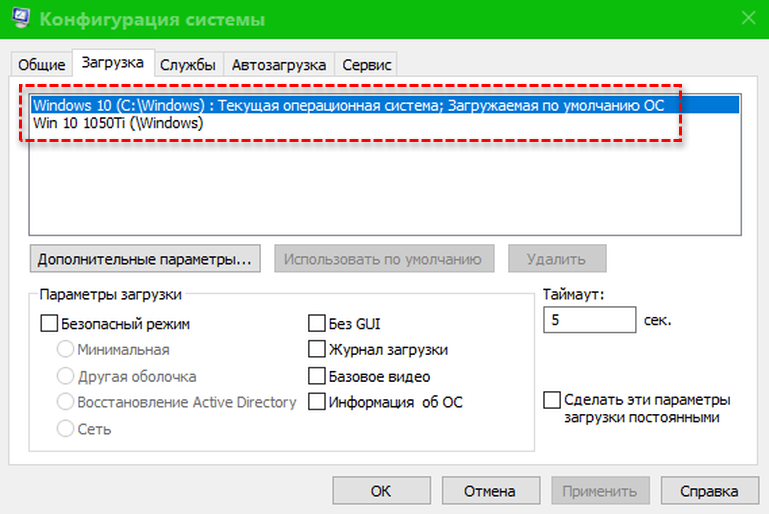Select the Загрузка tab
This screenshot has height=514, width=769.
point(113,63)
